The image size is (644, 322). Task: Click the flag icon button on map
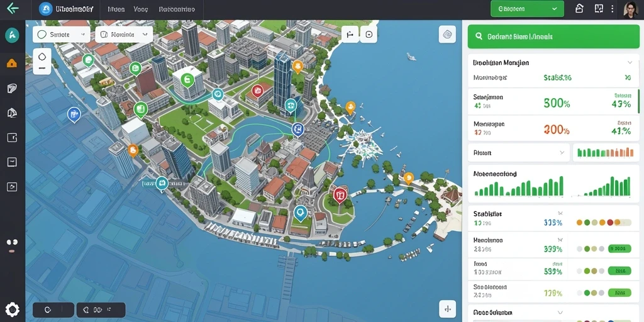pyautogui.click(x=350, y=35)
